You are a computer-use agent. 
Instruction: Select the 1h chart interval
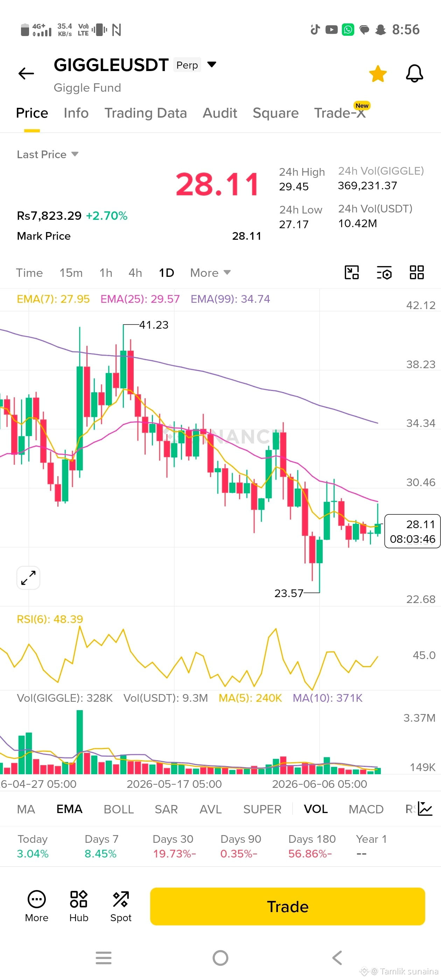click(x=106, y=273)
